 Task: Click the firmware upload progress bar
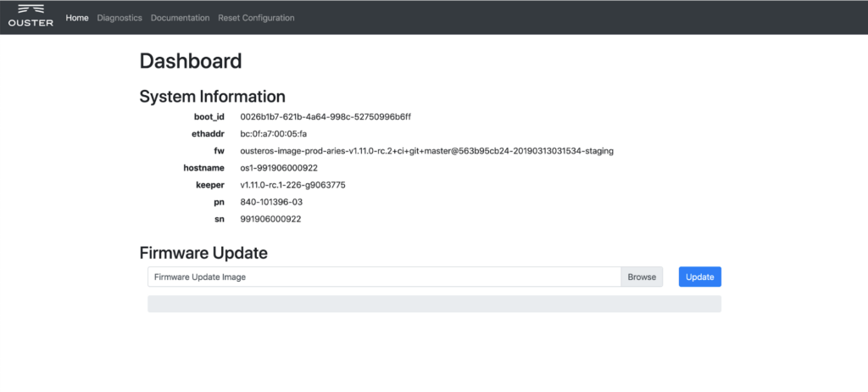(434, 304)
